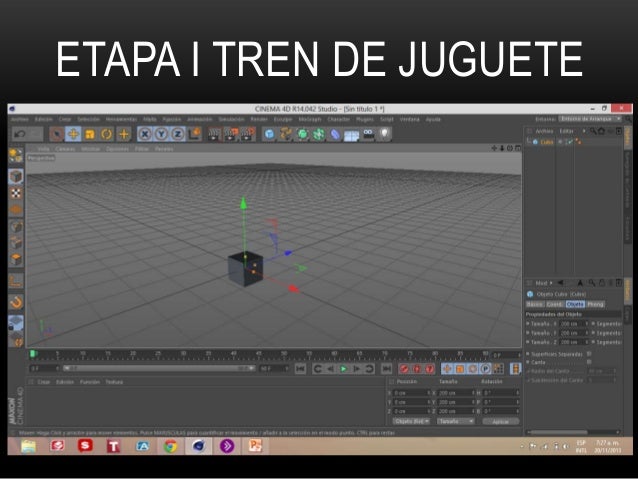Open the spline pen tools icon
Image resolution: width=638 pixels, height=479 pixels.
[286, 134]
